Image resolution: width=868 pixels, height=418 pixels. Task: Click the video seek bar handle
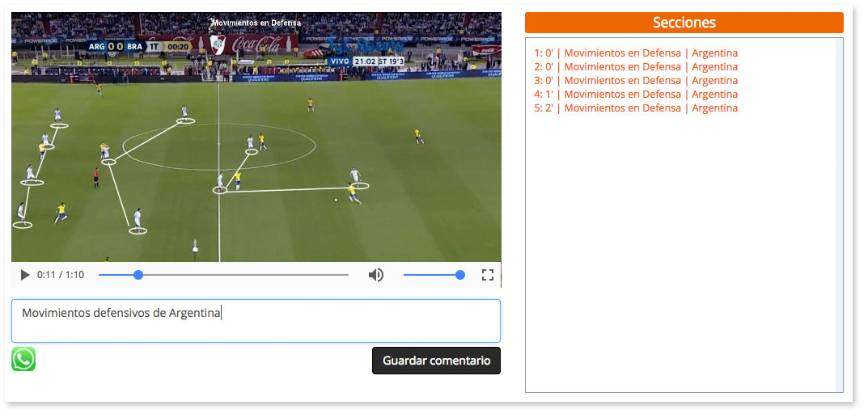click(138, 275)
